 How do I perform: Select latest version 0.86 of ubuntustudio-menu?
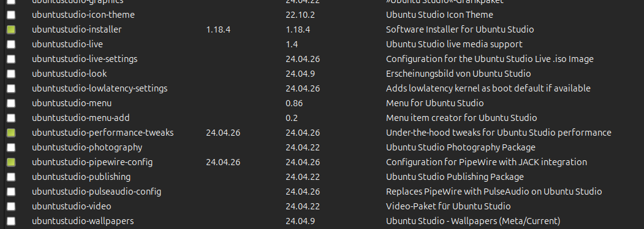tap(295, 103)
